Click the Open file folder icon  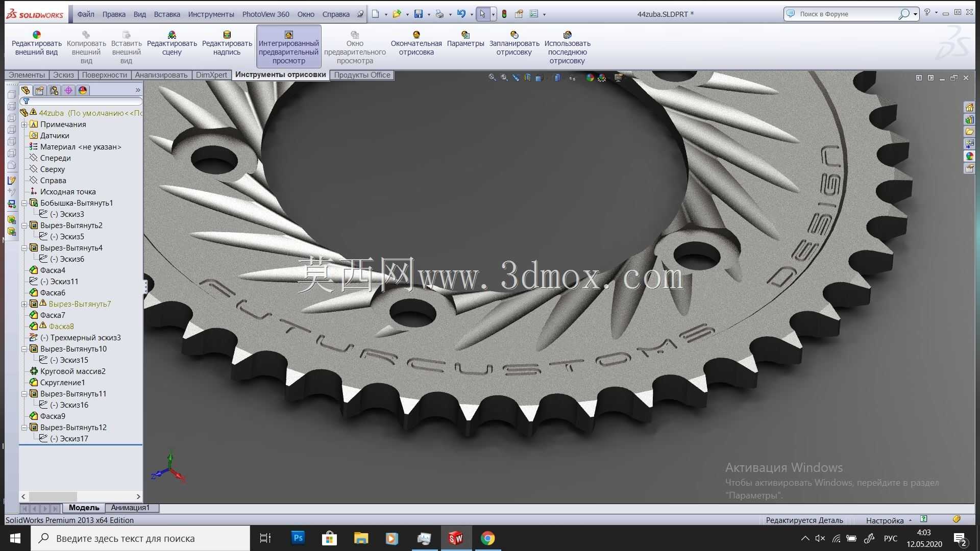point(397,14)
